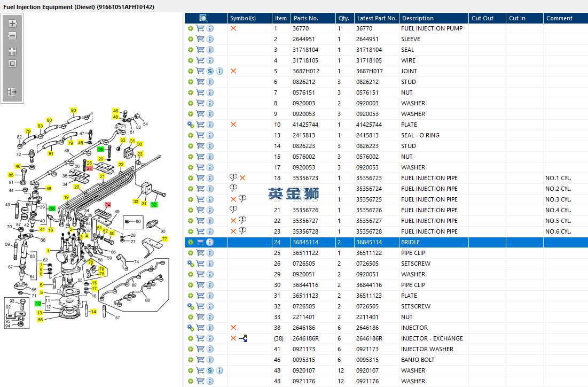588x387 pixels.
Task: Click the Latest Part No. column header
Action: (x=377, y=18)
